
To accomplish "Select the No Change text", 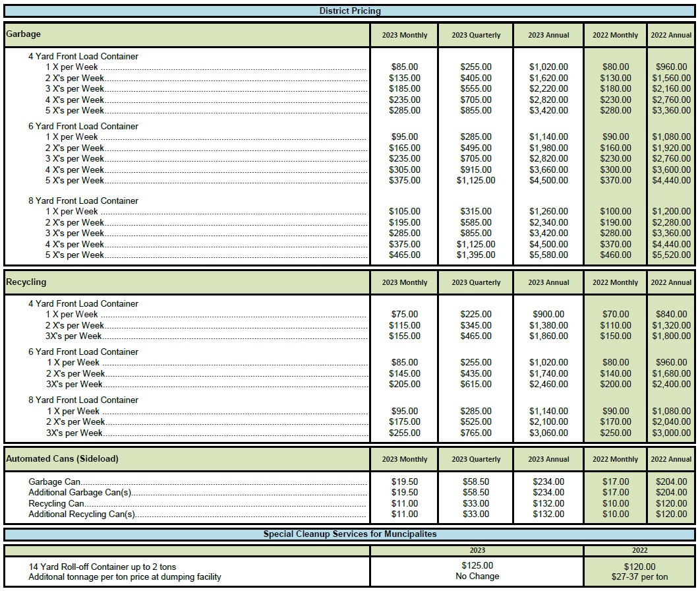I will (477, 576).
